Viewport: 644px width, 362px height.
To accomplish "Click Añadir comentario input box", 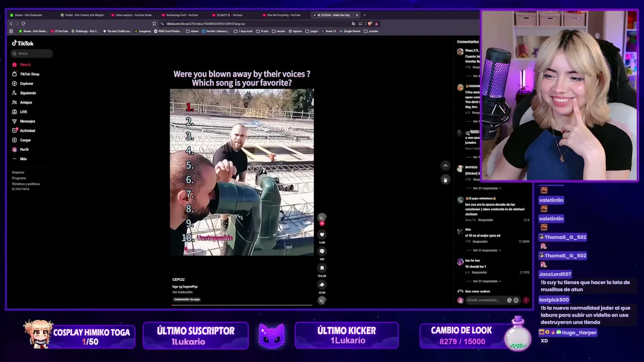I will pyautogui.click(x=485, y=300).
